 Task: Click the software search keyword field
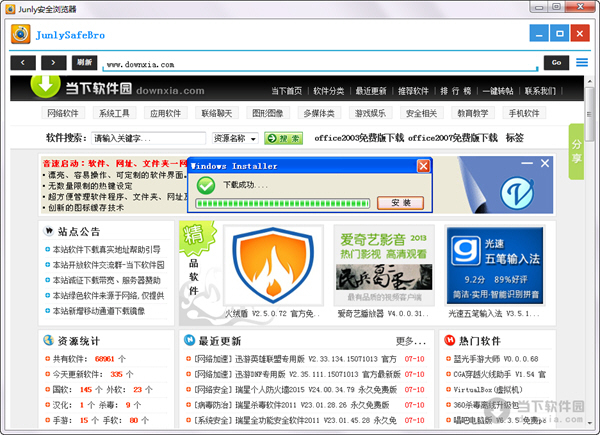coord(148,138)
